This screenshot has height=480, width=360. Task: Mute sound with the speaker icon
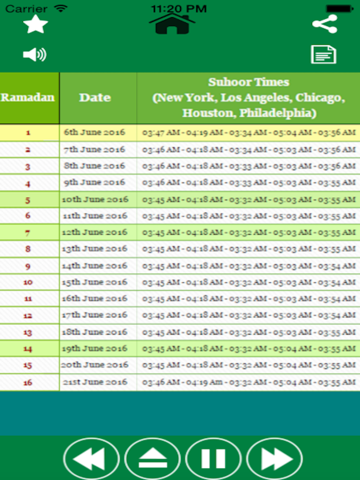tap(35, 55)
